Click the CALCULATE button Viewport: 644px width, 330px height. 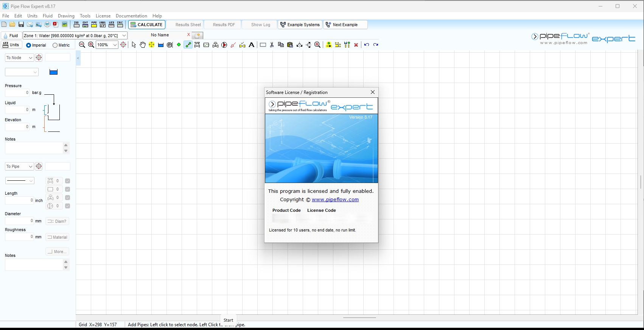[x=147, y=25]
